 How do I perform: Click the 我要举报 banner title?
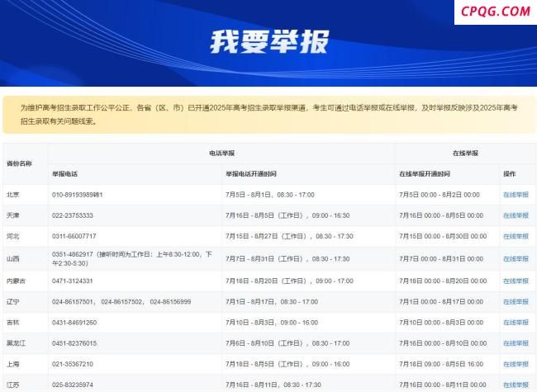point(269,42)
